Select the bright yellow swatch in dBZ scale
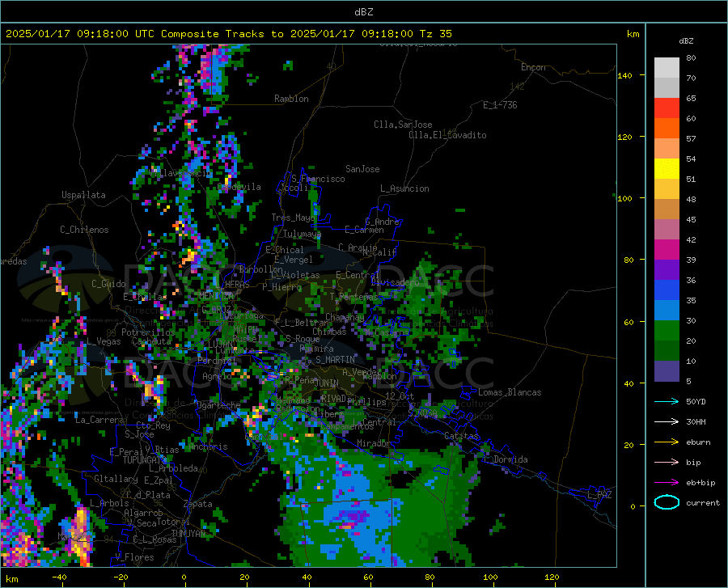728x588 pixels. point(667,169)
